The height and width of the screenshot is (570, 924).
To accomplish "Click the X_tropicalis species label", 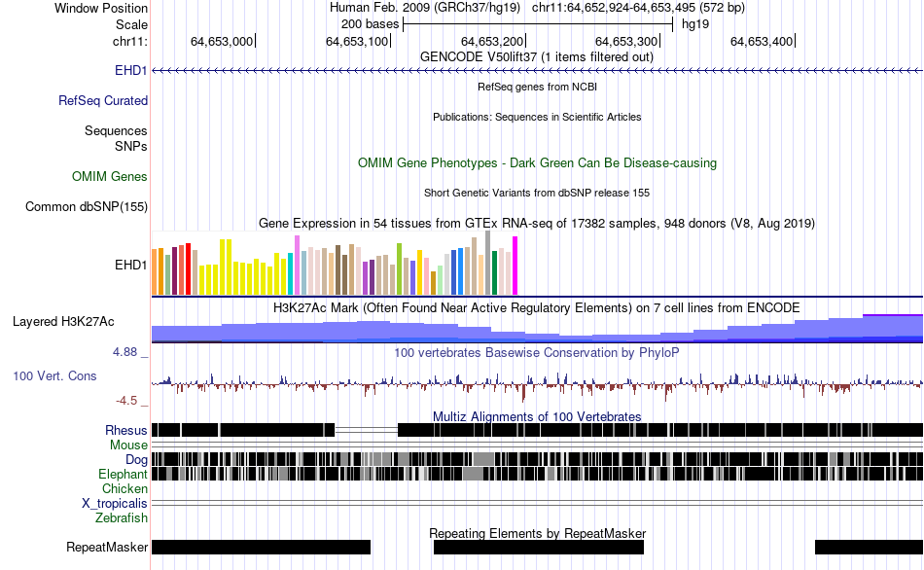I will tap(115, 504).
